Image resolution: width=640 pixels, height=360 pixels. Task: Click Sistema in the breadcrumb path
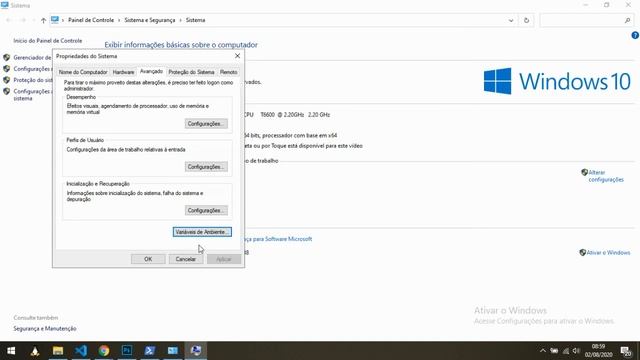(x=196, y=20)
